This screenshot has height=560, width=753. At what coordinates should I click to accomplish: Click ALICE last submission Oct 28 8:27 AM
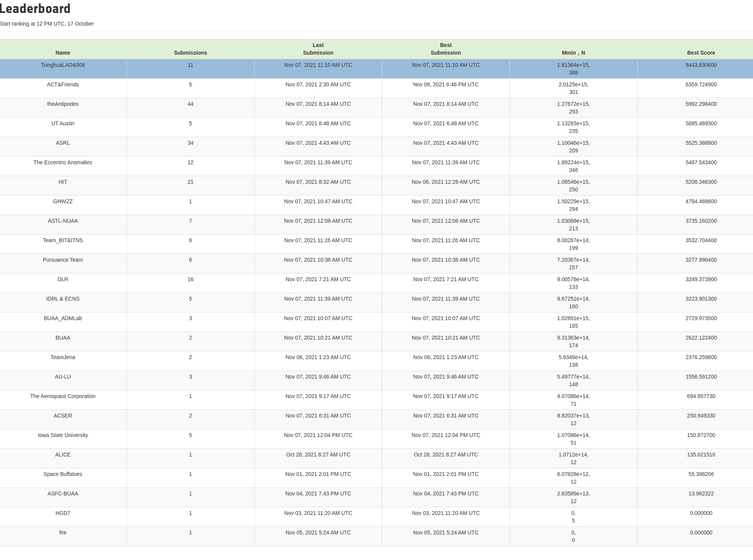318,455
